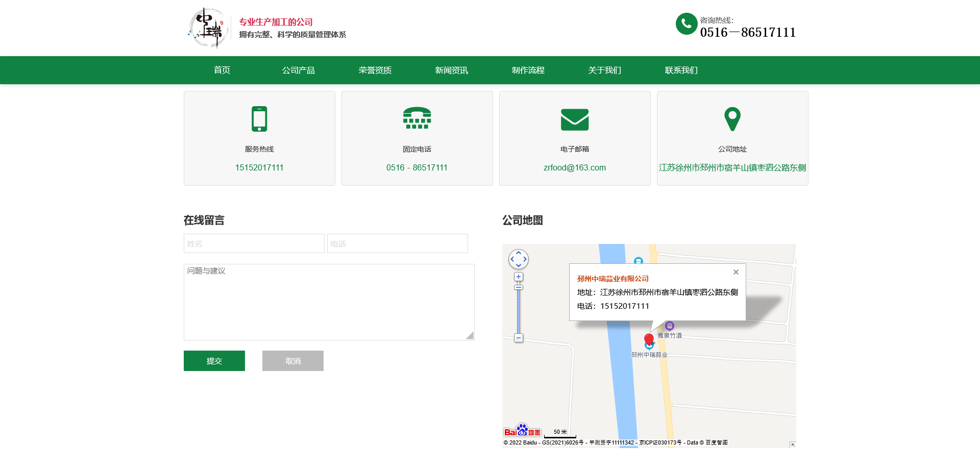Click the zoom-in plus button on the map
Viewport: 980px width, 469px height.
519,276
